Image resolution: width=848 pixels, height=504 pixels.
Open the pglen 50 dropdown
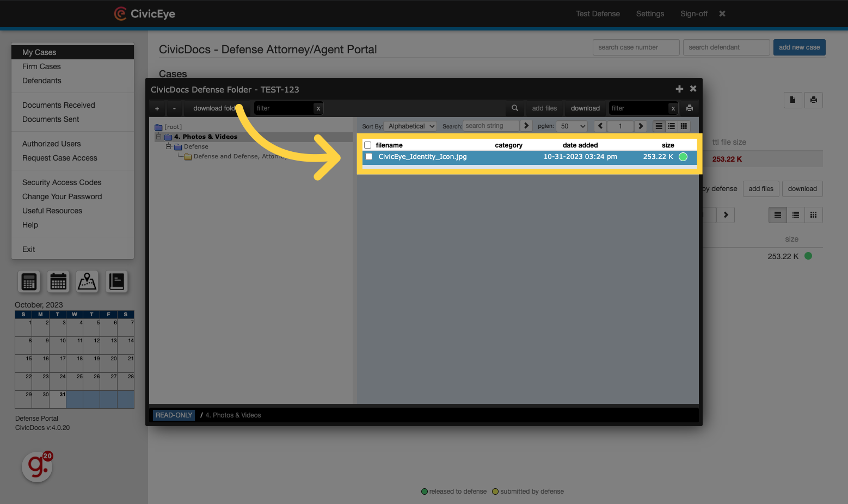tap(573, 126)
